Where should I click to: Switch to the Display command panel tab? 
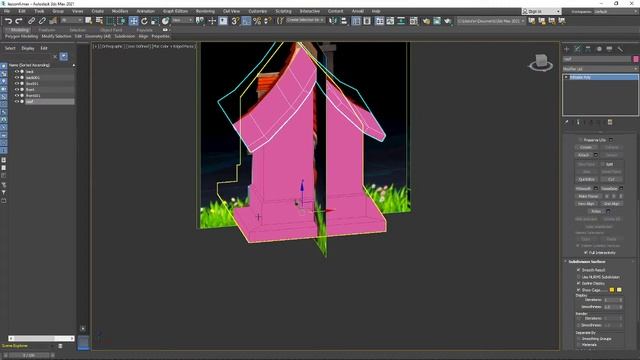(609, 49)
